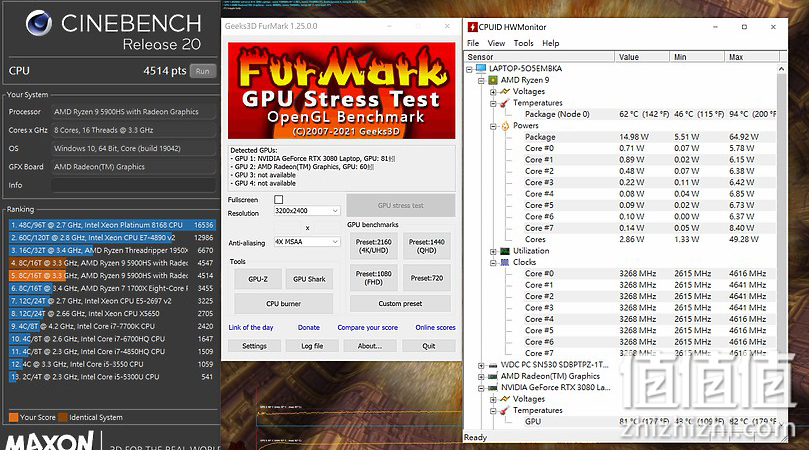Launch GPU-Z from FurMark tools

point(258,279)
